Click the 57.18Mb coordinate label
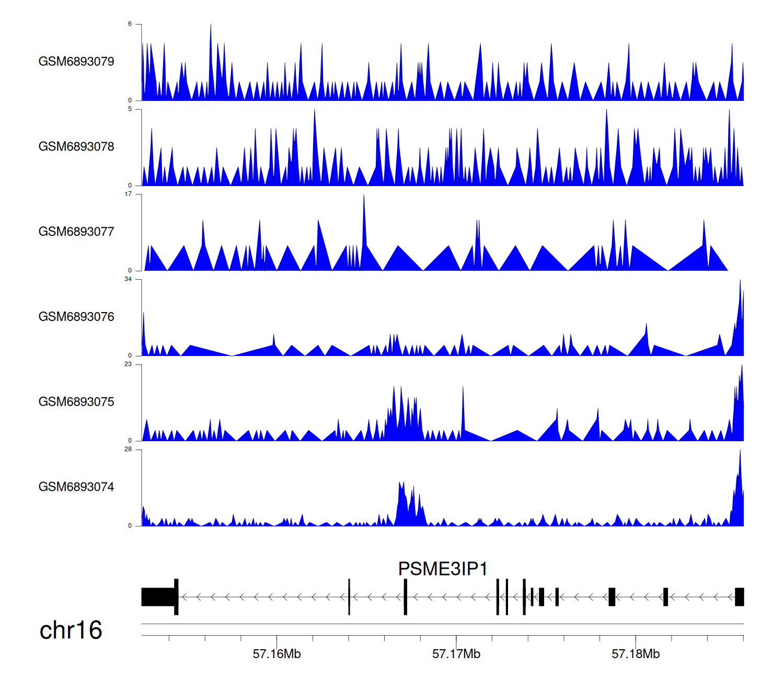Image resolution: width=784 pixels, height=690 pixels. coord(636,654)
